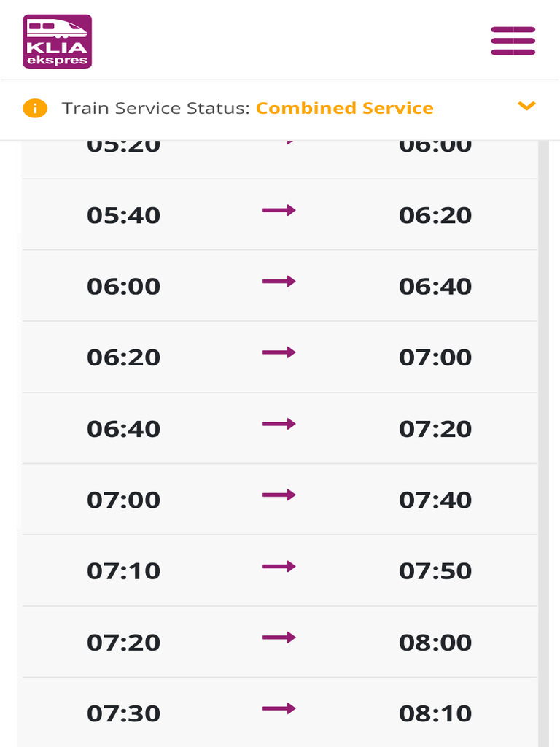Click arrow icon in the 07:00 row
This screenshot has width=560, height=747.
279,495
